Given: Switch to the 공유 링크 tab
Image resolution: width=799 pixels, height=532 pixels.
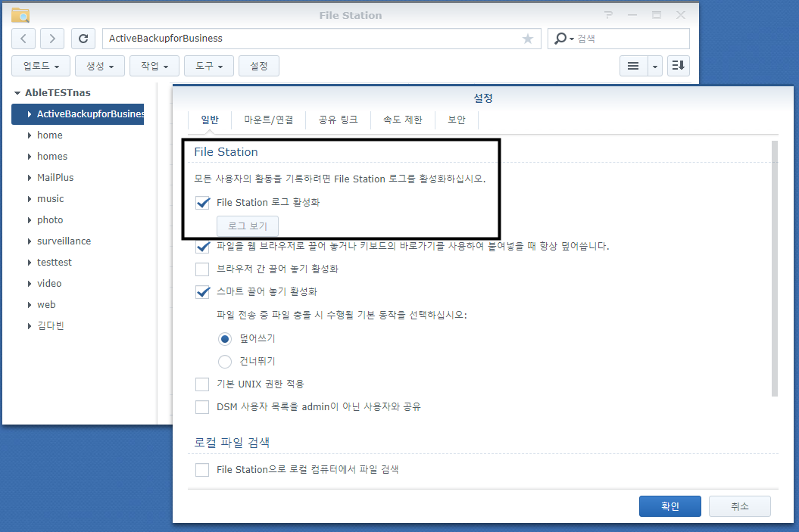Looking at the screenshot, I should tap(338, 120).
